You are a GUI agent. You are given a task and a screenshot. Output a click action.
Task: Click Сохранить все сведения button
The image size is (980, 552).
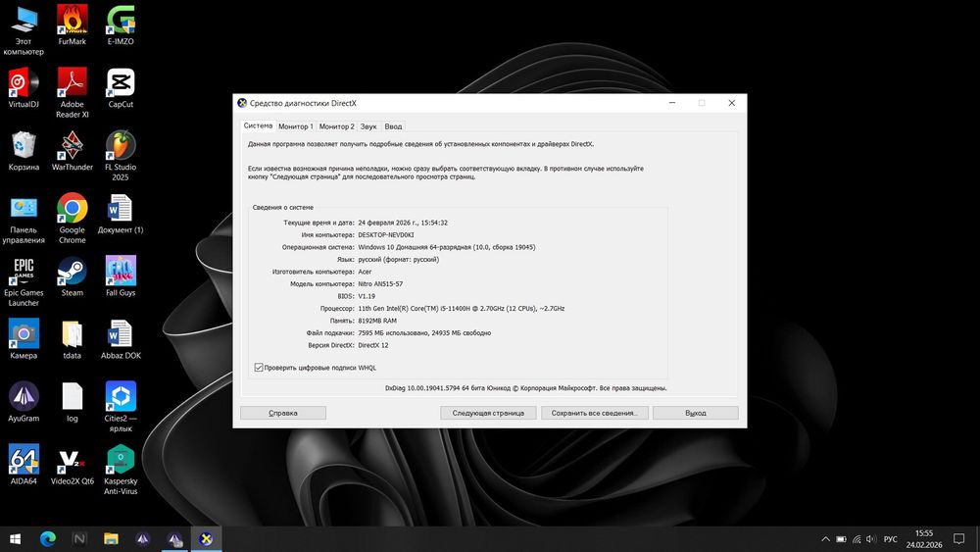pos(594,413)
